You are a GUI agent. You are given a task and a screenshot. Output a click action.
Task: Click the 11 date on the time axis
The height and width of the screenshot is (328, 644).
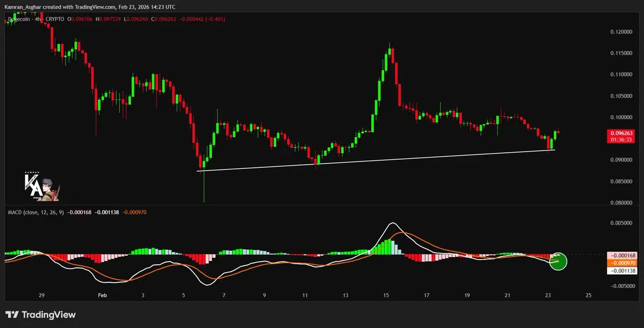tap(305, 295)
